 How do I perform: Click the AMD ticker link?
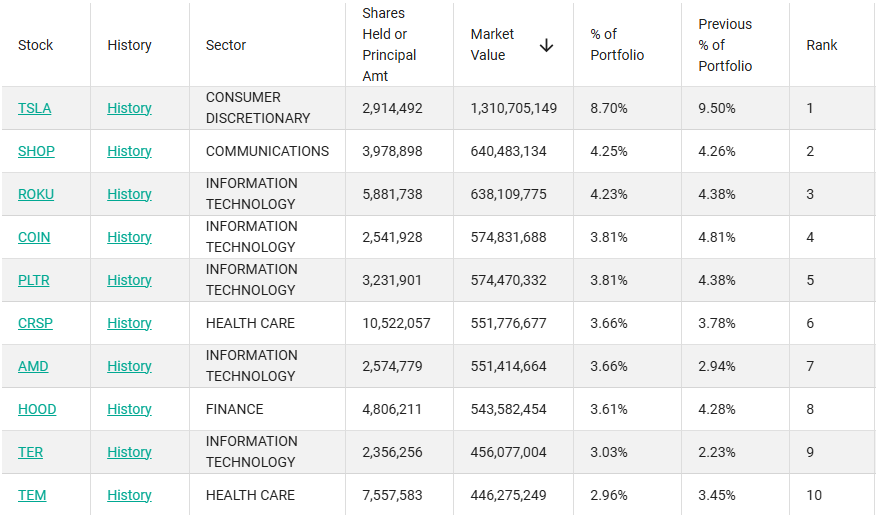pos(33,366)
